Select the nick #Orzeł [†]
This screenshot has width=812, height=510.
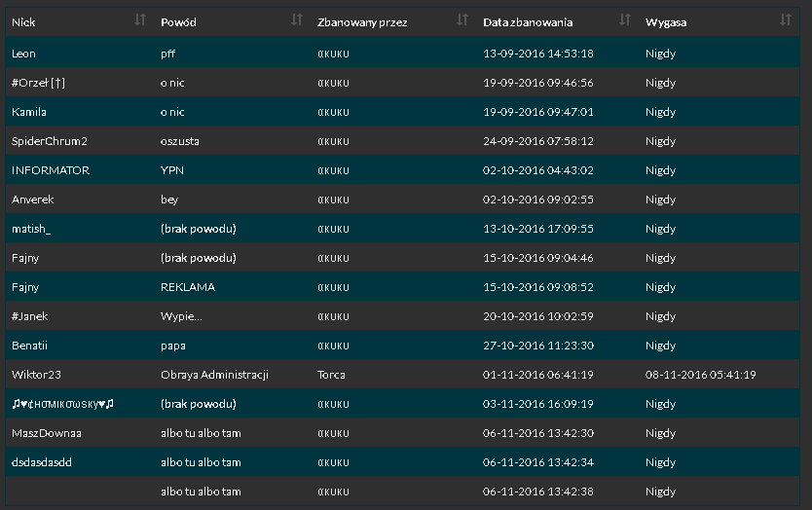[38, 83]
